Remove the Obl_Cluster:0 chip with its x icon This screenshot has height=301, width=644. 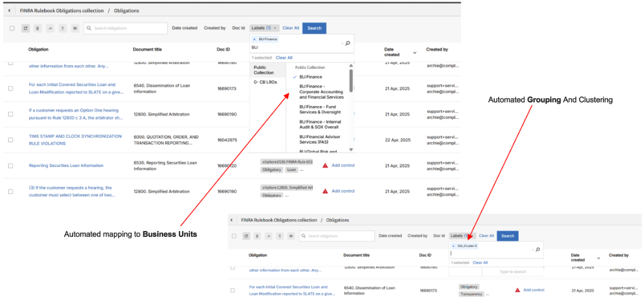453,246
